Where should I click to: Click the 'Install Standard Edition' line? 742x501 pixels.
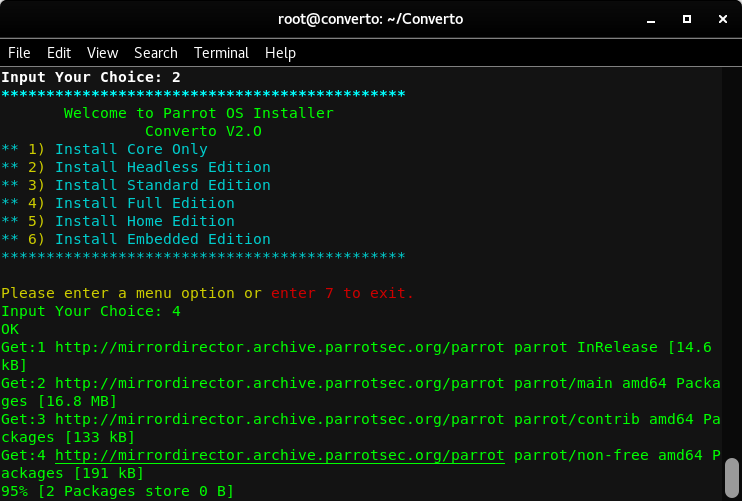click(136, 185)
